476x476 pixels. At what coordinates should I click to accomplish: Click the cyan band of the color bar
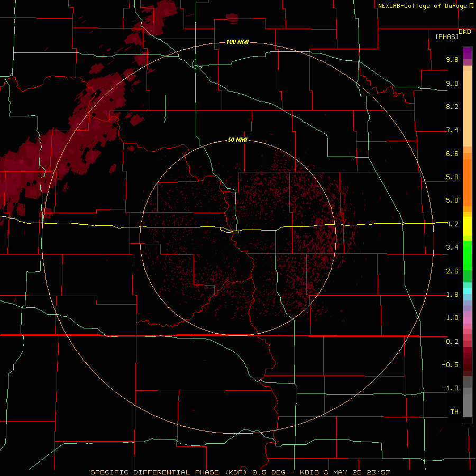click(467, 290)
